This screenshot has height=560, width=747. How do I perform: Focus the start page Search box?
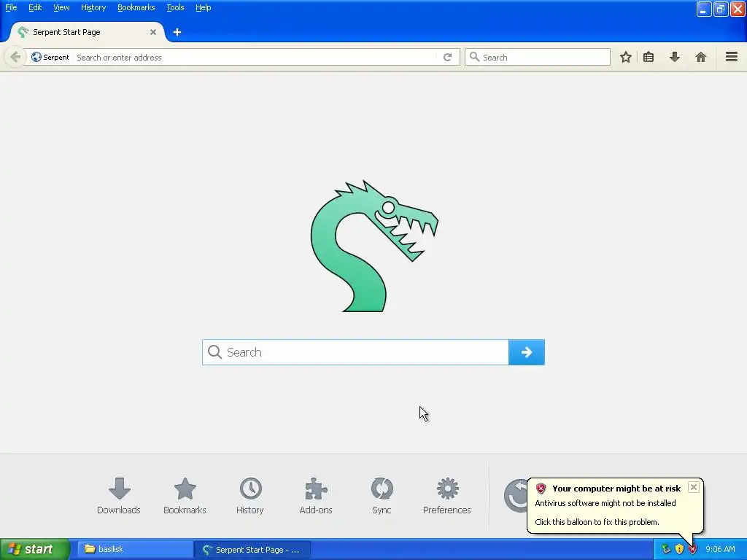coord(355,352)
